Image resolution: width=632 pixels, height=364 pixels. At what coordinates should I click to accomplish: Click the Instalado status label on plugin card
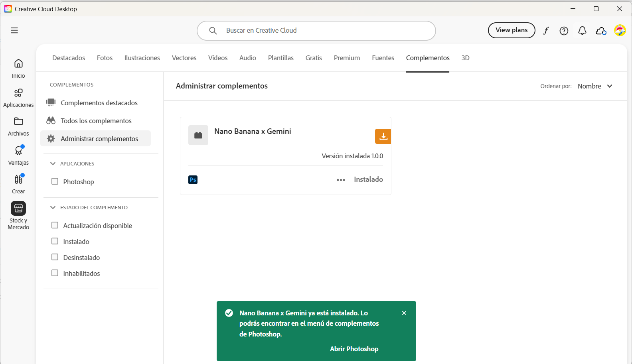(x=368, y=179)
